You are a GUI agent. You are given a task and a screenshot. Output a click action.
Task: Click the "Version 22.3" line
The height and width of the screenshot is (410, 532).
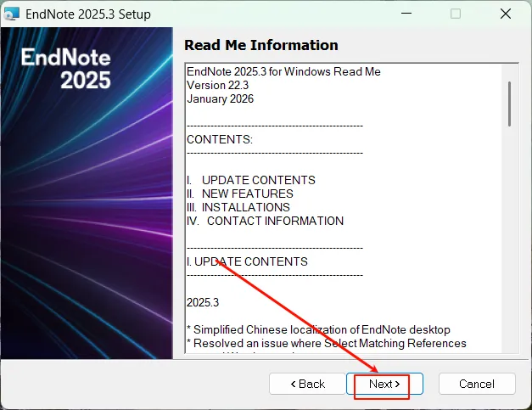(x=217, y=85)
